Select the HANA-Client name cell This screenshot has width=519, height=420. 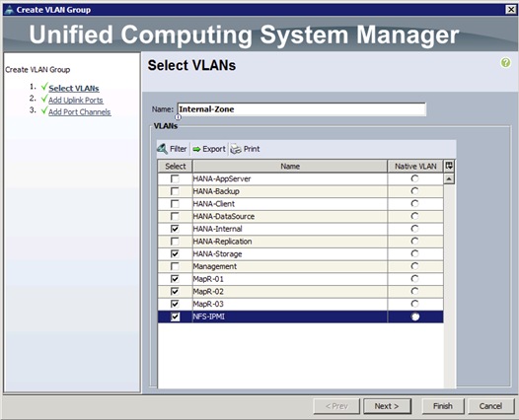(290, 204)
